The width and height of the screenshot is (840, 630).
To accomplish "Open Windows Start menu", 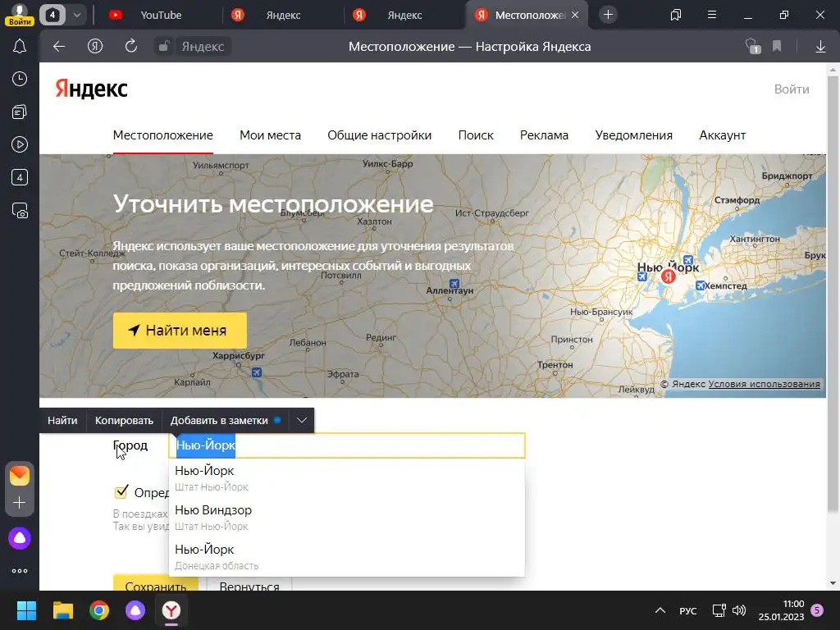I will click(26, 610).
